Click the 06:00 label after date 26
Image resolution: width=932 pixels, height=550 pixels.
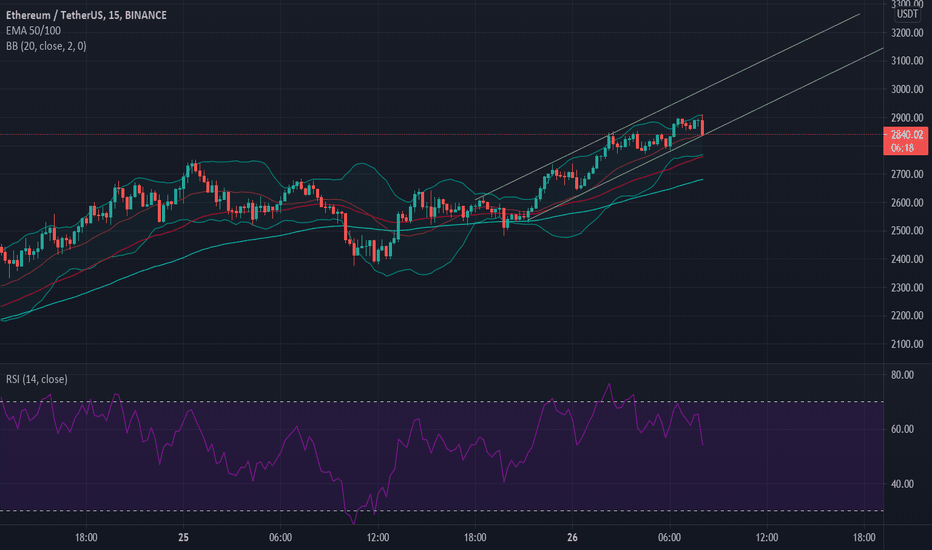coord(669,538)
